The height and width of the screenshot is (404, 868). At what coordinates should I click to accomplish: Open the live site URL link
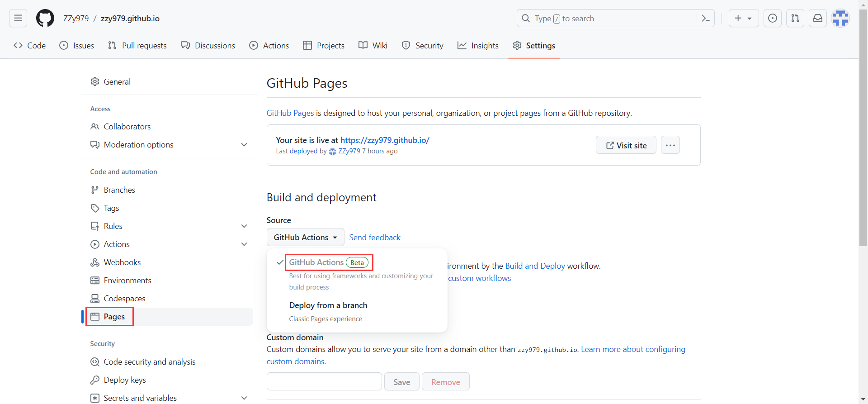point(385,140)
